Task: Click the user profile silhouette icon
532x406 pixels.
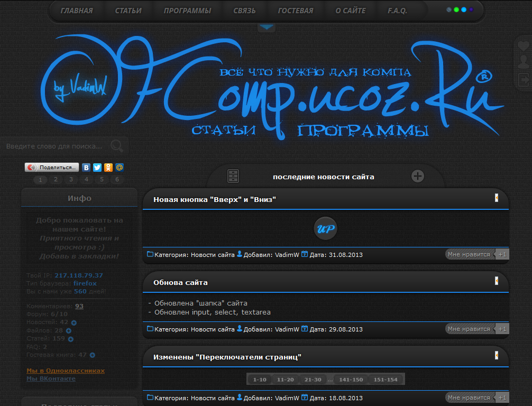Action: pyautogui.click(x=523, y=63)
